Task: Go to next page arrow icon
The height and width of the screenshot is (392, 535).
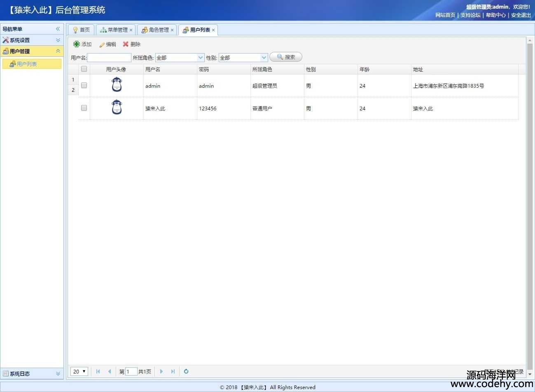Action: (x=161, y=371)
